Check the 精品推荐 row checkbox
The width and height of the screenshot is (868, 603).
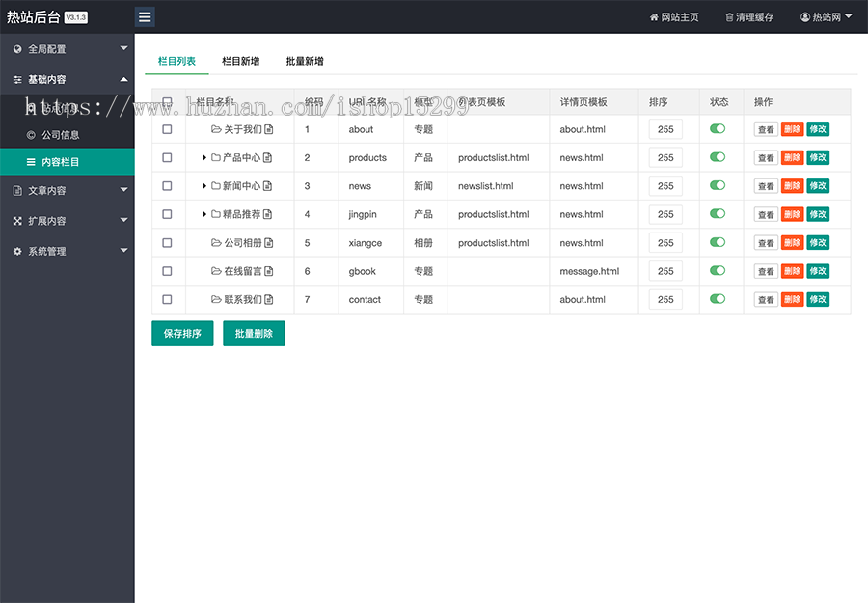167,214
